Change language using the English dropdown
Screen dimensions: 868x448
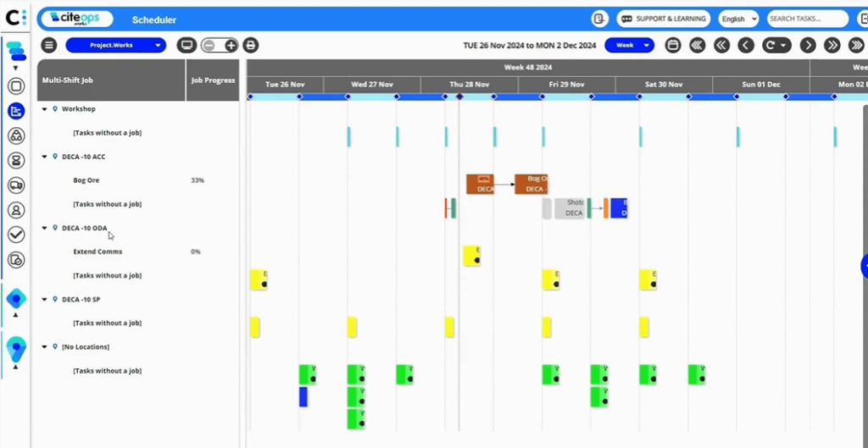point(737,19)
